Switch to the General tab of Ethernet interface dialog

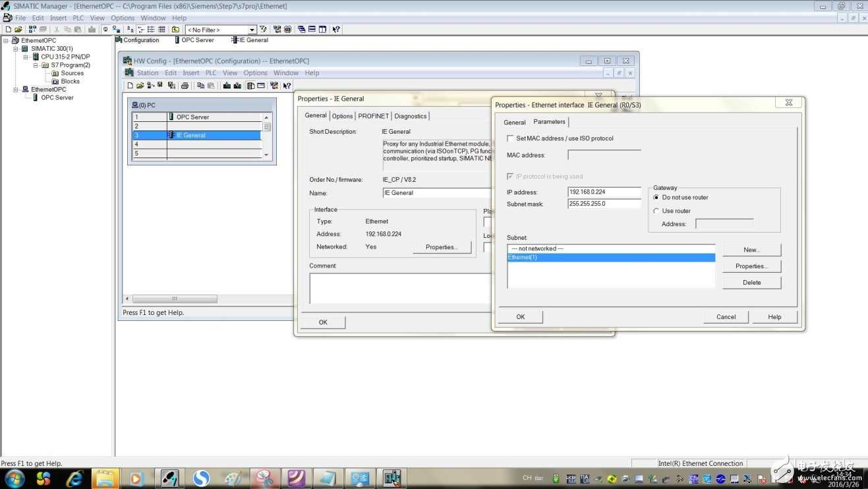(515, 123)
